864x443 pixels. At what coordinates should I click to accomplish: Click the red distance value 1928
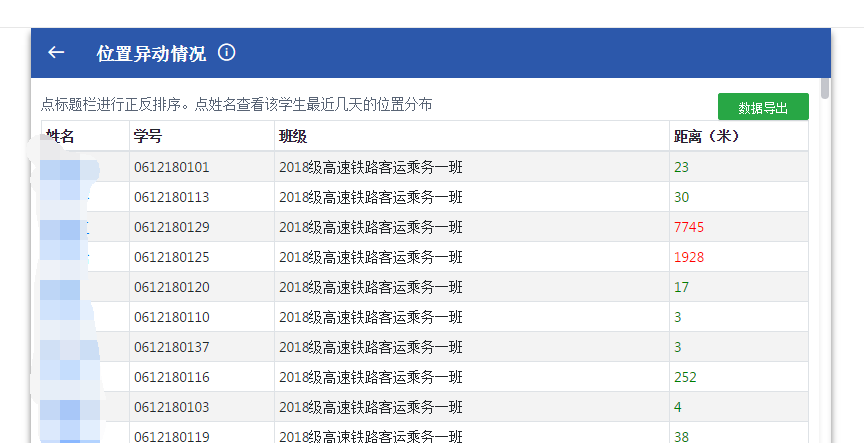pos(689,257)
